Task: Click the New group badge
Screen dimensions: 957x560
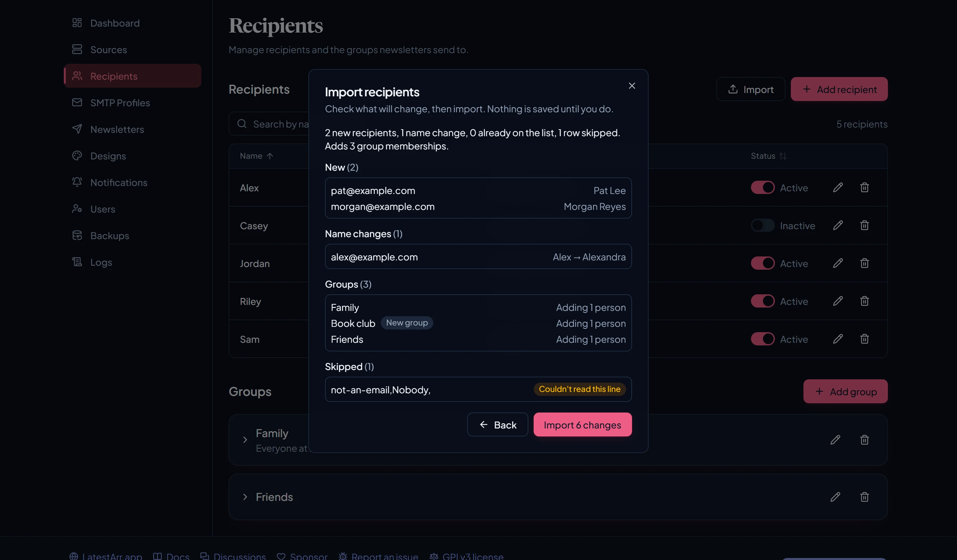Action: pos(407,323)
